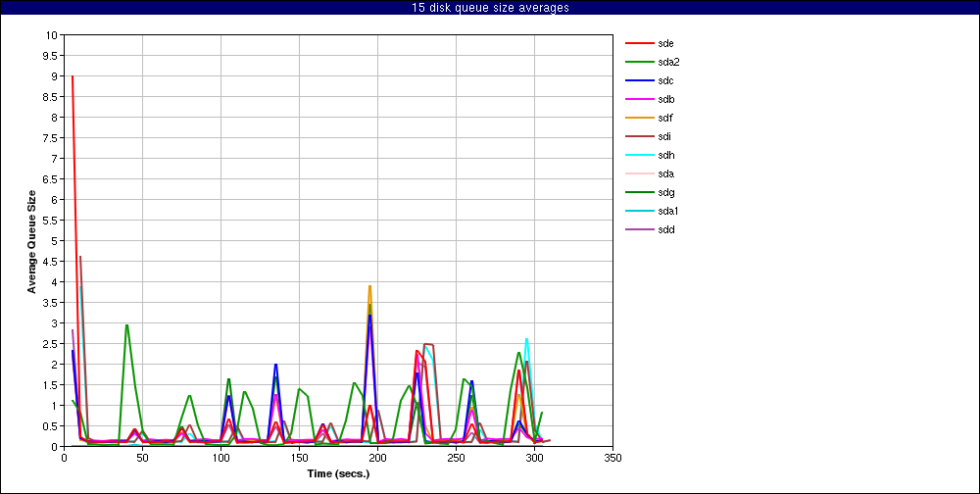This screenshot has width=980, height=494.
Task: Click the brown sdi legend line swatch
Action: (638, 136)
